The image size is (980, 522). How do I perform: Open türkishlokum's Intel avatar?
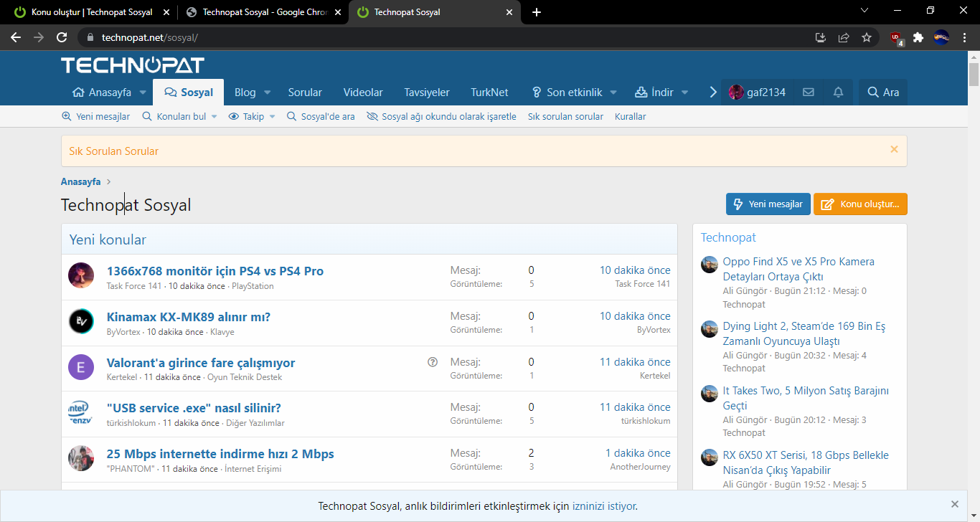tap(81, 412)
